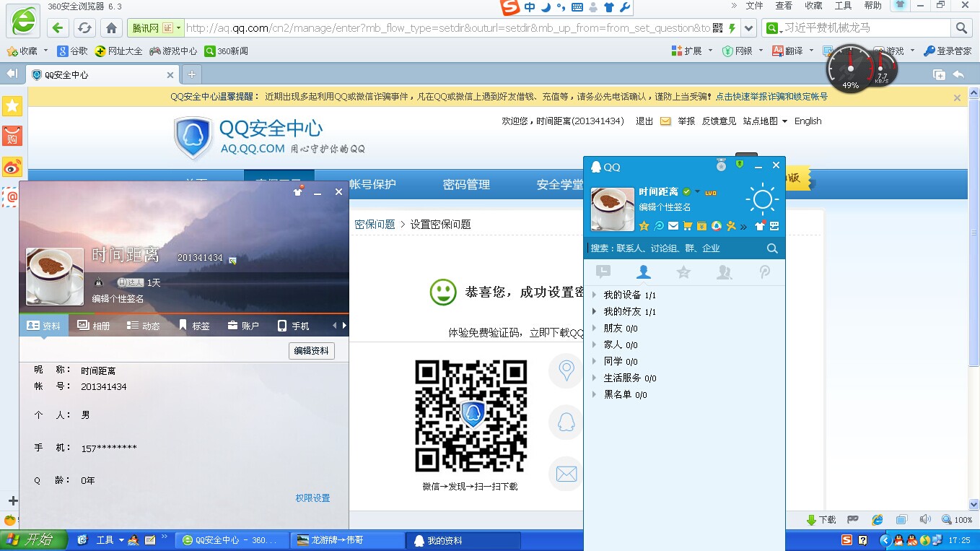The width and height of the screenshot is (980, 551).
Task: Open the 帐号保护 navigation item
Action: (372, 184)
